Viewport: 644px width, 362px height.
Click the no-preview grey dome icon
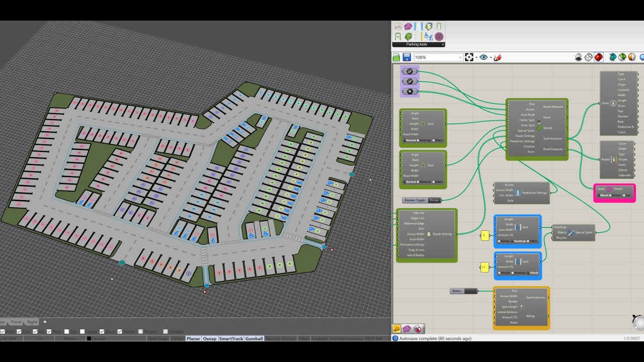click(579, 57)
